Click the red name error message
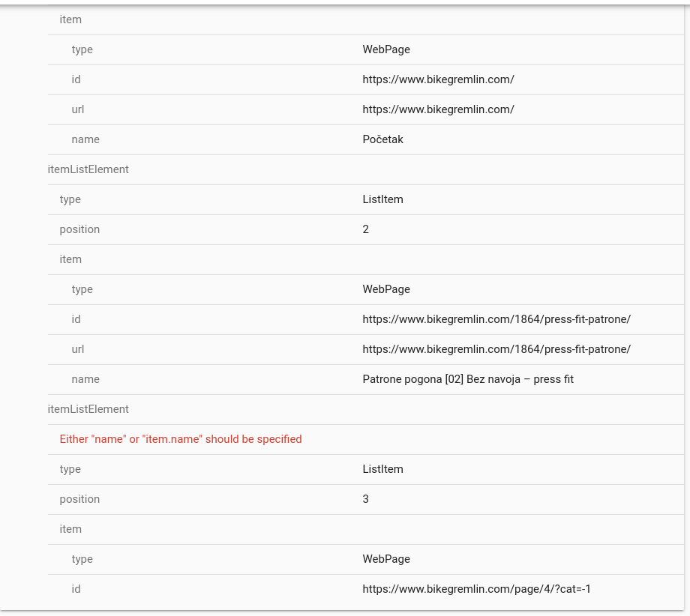Viewport: 690px width, 616px height. click(181, 439)
